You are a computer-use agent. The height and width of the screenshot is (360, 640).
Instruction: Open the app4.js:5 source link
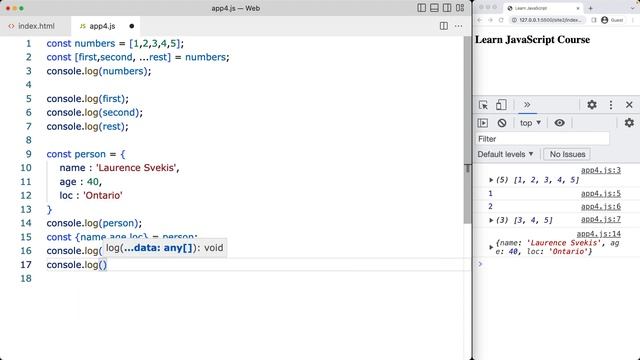coord(601,193)
